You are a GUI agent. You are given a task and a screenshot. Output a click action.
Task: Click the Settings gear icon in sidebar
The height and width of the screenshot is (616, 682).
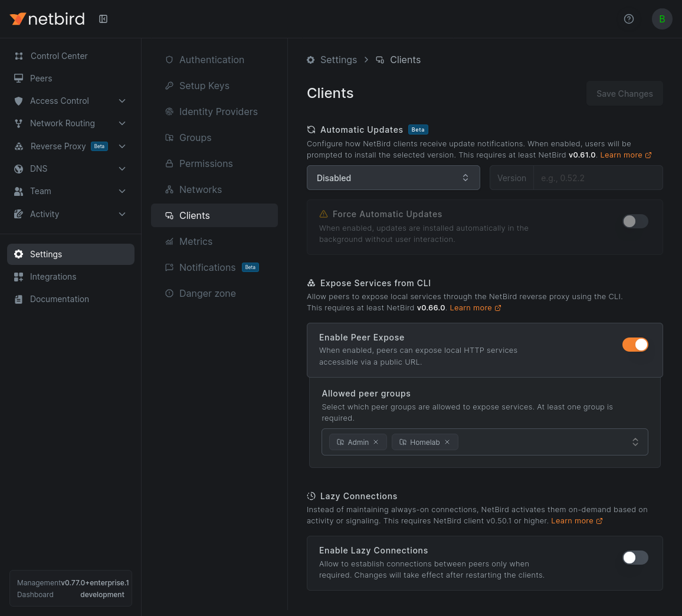[18, 254]
